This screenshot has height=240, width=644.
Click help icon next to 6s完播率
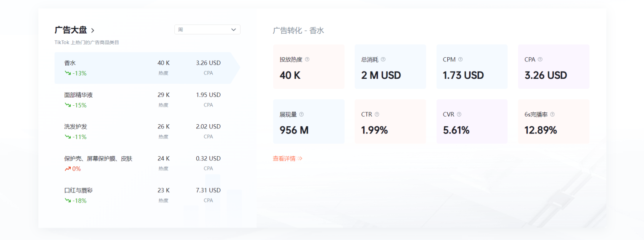point(552,115)
